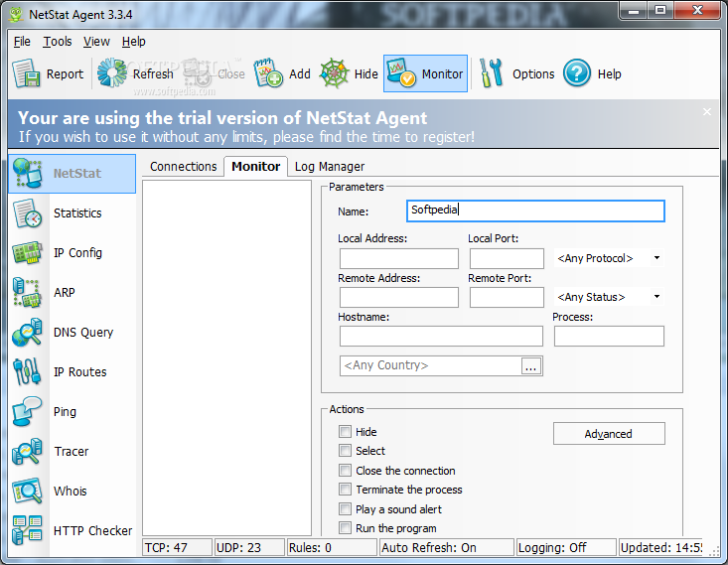Click the Remote Address field
728x565 pixels.
[399, 297]
